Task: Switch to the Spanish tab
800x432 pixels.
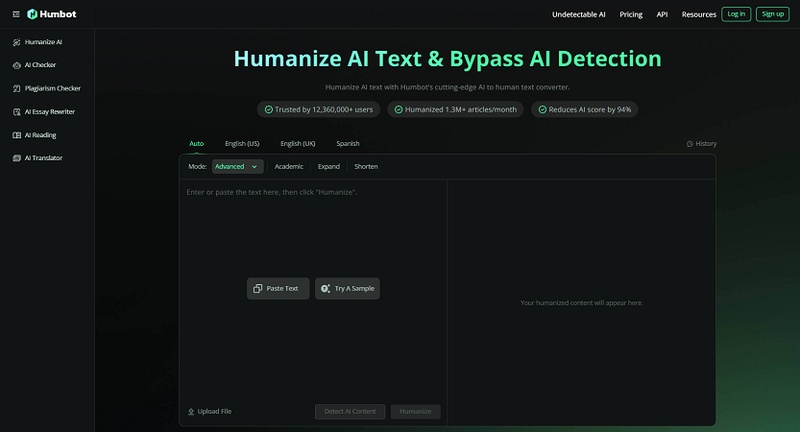Action: click(347, 144)
